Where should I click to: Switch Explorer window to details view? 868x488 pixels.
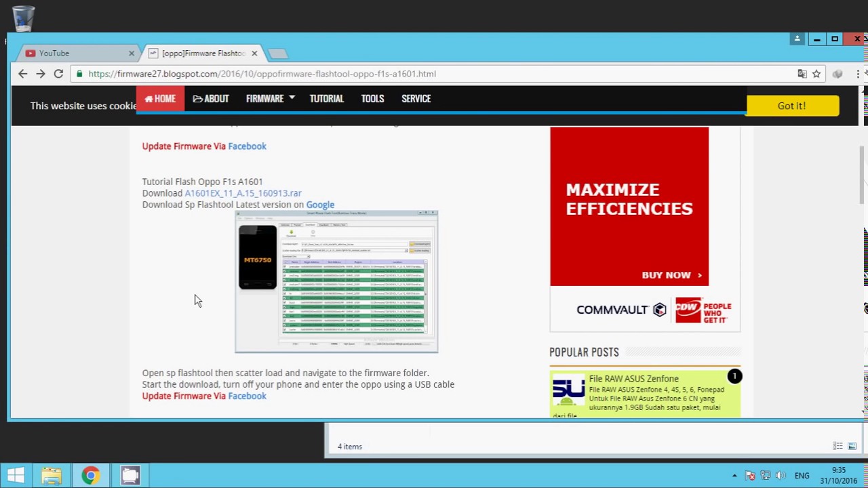click(837, 446)
